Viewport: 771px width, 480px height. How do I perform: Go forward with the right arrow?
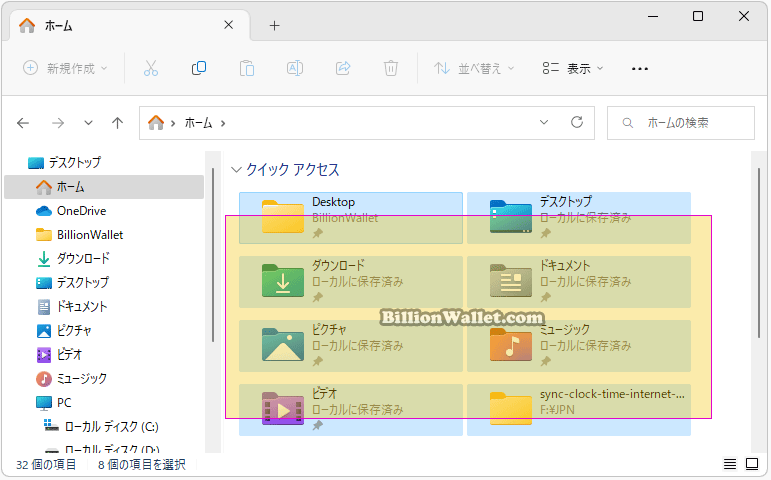(x=58, y=123)
